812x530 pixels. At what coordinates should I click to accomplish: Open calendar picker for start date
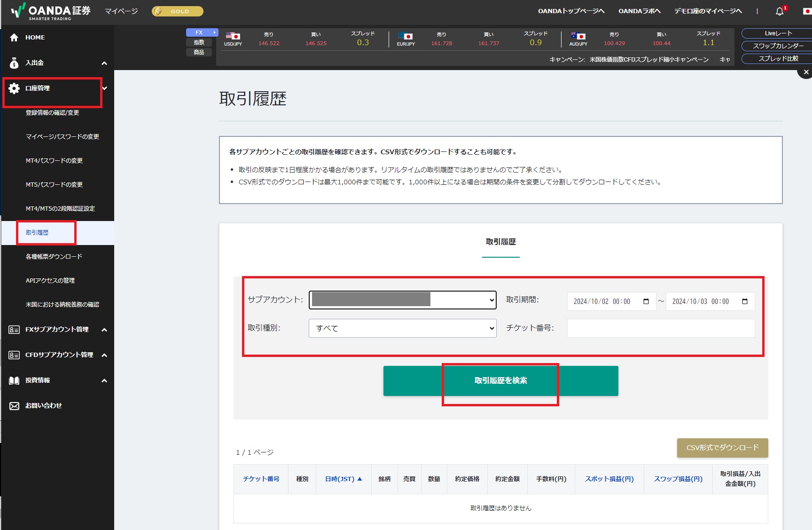tap(646, 301)
